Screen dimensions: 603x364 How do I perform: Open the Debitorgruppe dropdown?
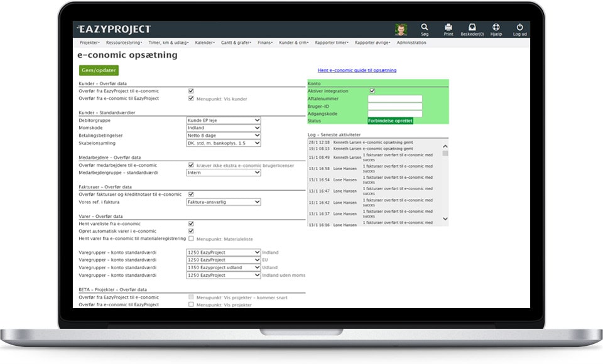coord(223,120)
